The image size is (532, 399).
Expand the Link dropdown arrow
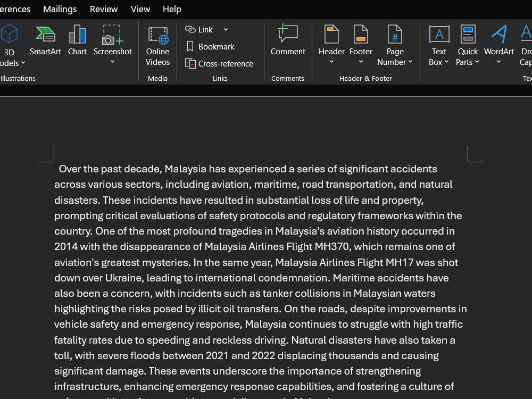click(x=226, y=29)
